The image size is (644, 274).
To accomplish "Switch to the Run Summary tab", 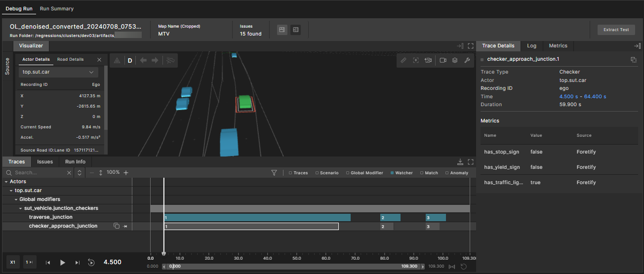I will tap(57, 9).
